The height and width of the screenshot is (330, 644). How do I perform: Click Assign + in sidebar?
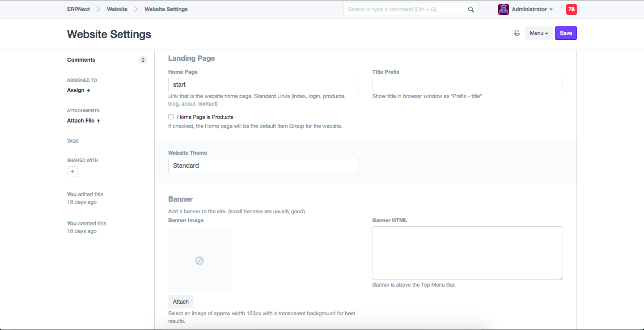click(x=79, y=90)
